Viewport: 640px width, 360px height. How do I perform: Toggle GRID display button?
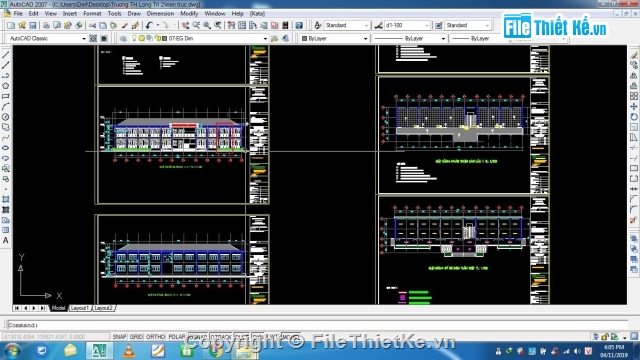click(136, 337)
